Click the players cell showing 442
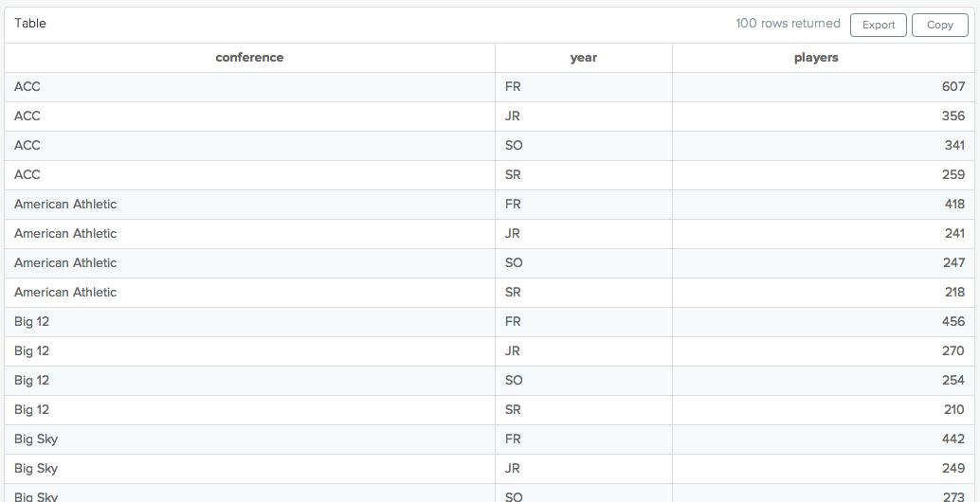The width and height of the screenshot is (980, 502). coord(953,439)
